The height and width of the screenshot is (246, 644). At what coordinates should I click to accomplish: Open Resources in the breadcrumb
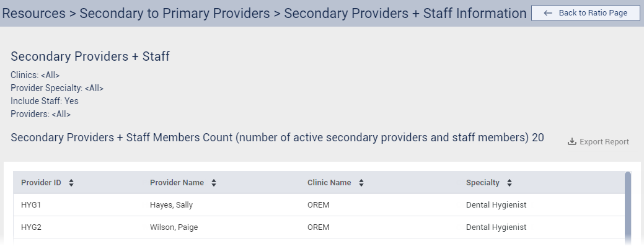click(33, 13)
